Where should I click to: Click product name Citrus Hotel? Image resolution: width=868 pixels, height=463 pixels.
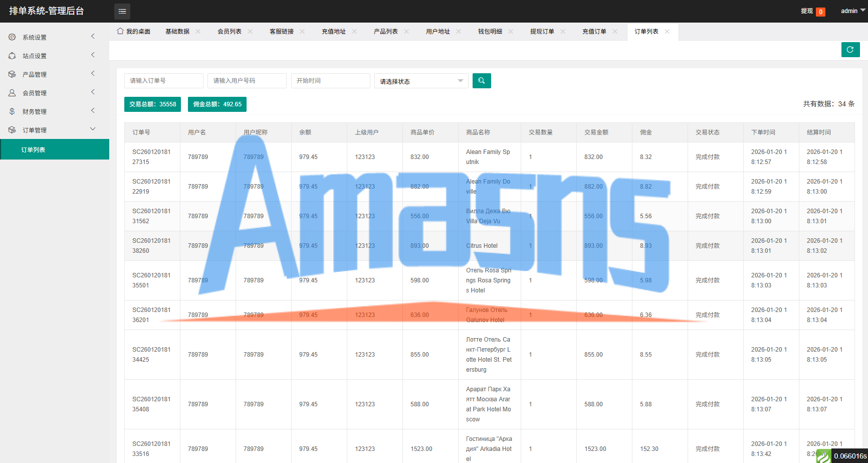482,246
